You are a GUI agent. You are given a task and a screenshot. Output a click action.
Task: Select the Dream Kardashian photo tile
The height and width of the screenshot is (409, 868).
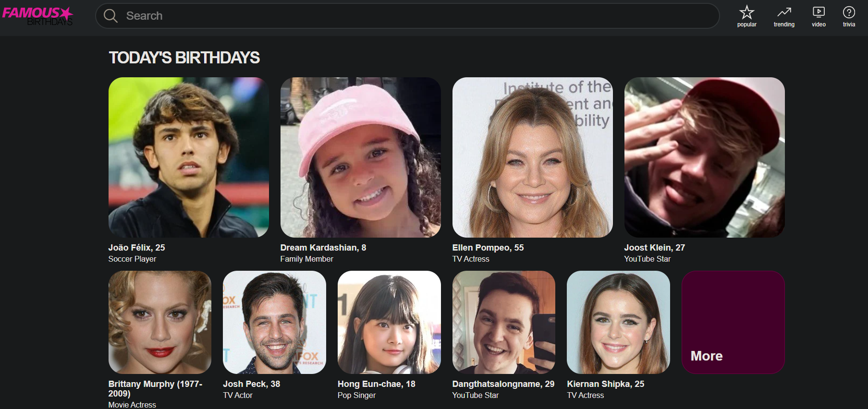[360, 157]
